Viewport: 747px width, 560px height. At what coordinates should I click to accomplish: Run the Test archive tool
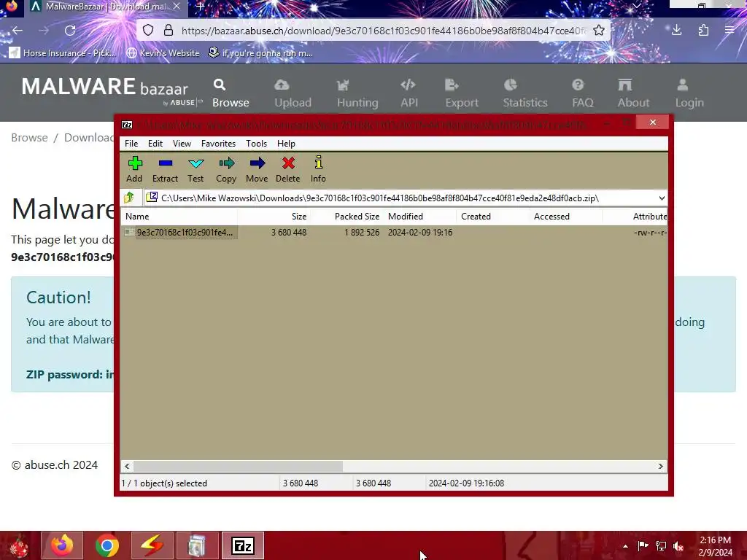click(196, 169)
